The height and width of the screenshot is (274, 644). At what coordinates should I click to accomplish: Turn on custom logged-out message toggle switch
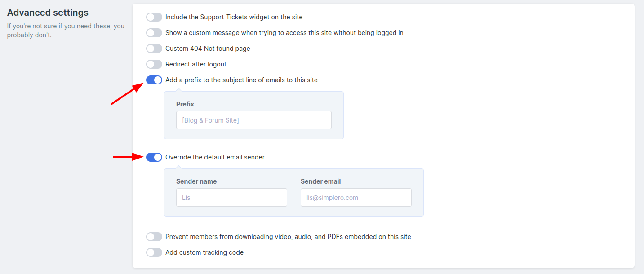pyautogui.click(x=154, y=33)
